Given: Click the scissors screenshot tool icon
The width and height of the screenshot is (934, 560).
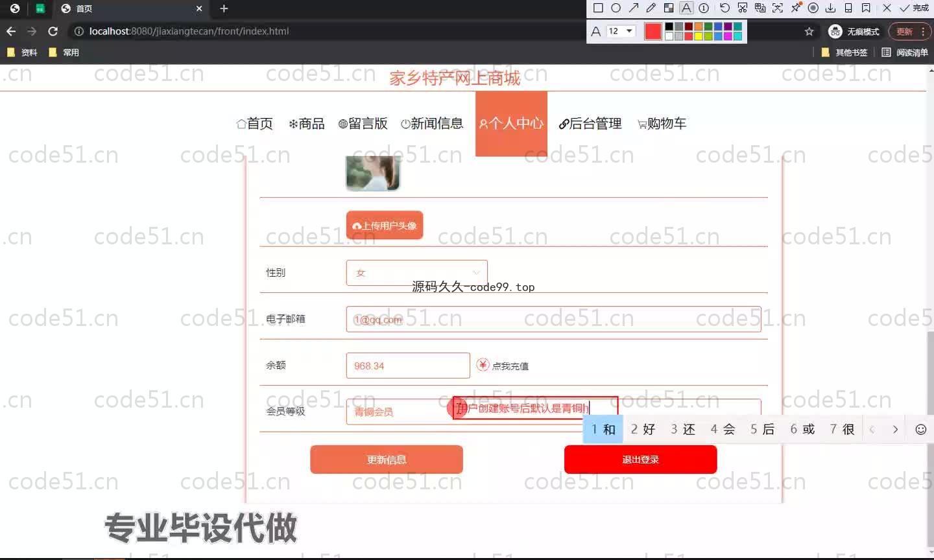Looking at the screenshot, I should point(743,8).
